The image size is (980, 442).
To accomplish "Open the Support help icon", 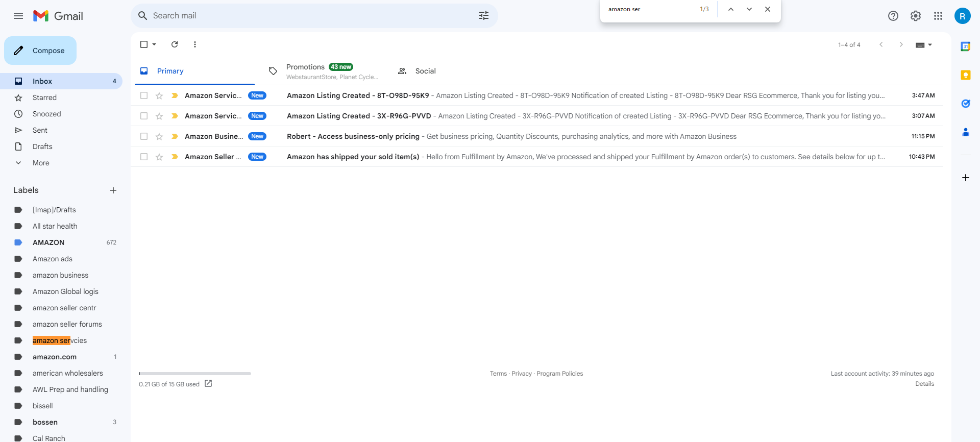I will point(893,16).
